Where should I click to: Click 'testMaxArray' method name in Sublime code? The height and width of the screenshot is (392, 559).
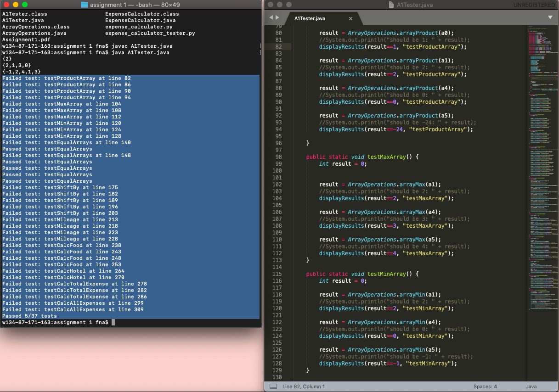coord(387,157)
